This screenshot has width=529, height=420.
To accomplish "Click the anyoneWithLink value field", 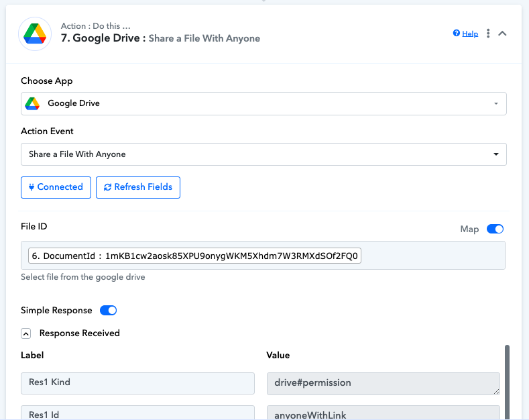I will point(384,413).
